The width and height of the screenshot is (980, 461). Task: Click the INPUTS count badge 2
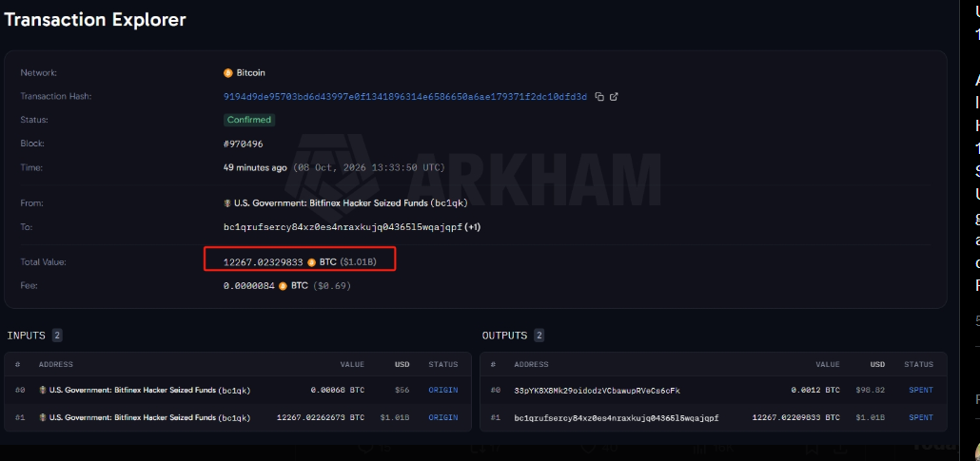(x=57, y=336)
